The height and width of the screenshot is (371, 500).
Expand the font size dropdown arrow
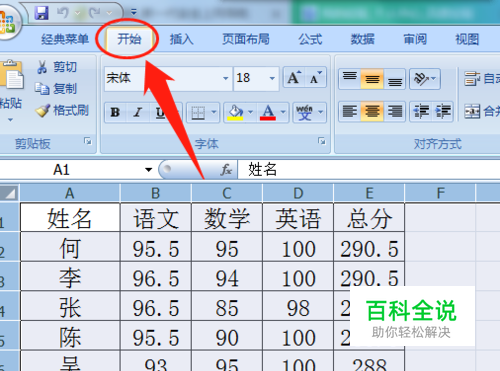[x=272, y=78]
